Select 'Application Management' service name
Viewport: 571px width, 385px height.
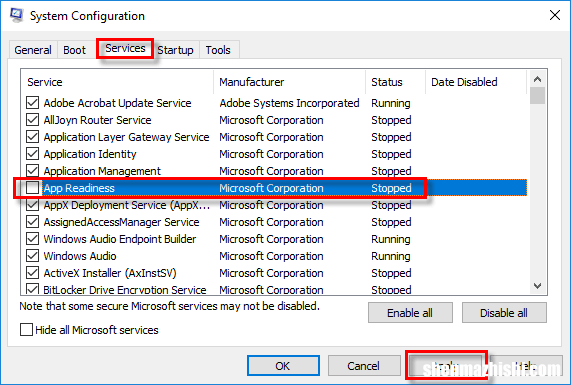click(x=102, y=171)
